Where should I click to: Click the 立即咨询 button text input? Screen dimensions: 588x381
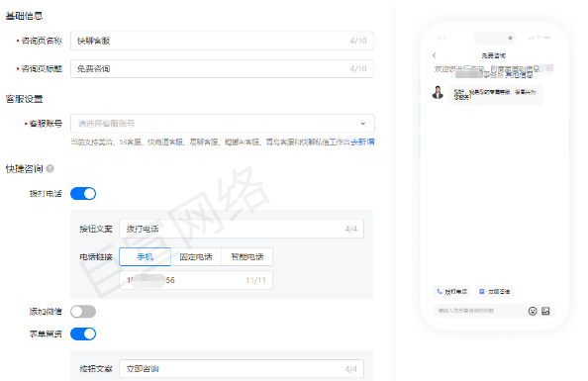point(242,369)
